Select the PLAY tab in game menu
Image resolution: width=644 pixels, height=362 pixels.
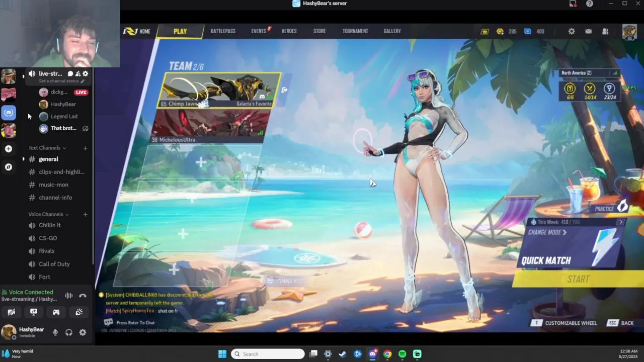pos(180,31)
